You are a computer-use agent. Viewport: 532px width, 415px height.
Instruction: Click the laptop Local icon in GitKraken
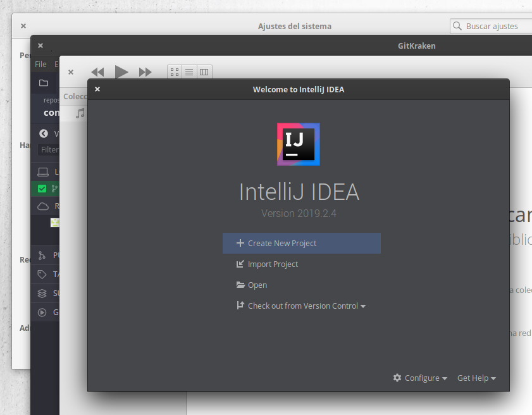click(43, 172)
